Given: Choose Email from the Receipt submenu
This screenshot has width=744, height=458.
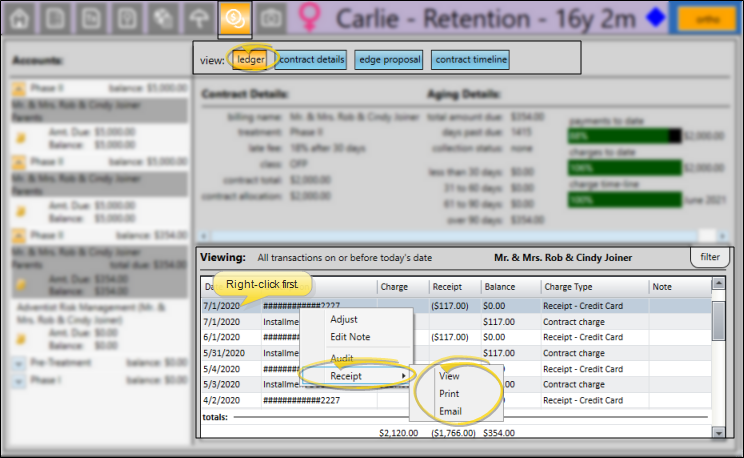Looking at the screenshot, I should [x=450, y=411].
